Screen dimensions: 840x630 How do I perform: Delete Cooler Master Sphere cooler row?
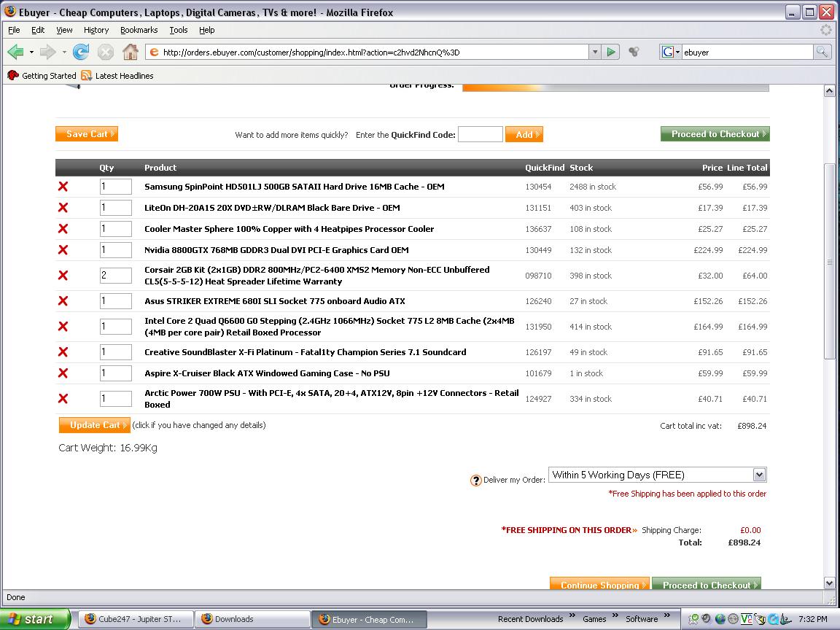(x=63, y=229)
